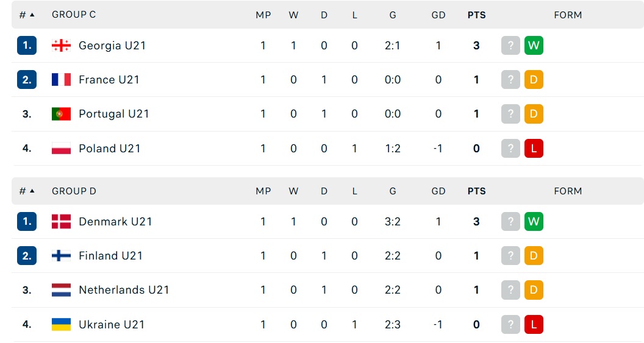644x343 pixels.
Task: Click Finland U21's orange D form badge
Action: 534,256
